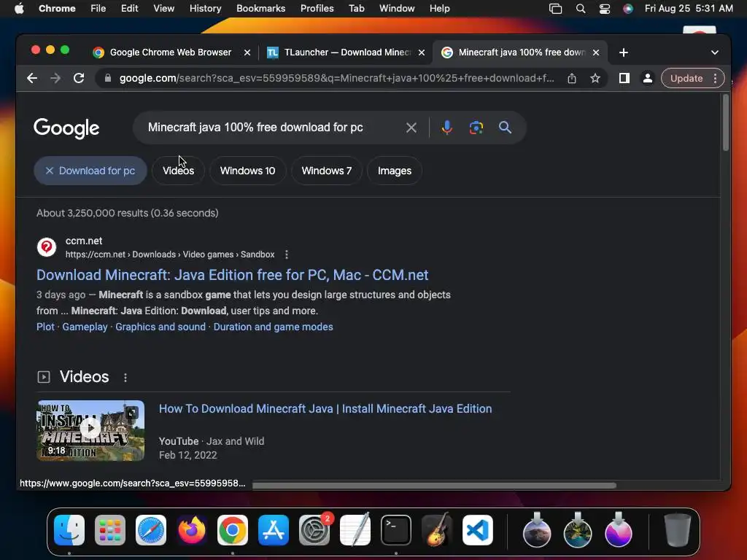Launch Visual Studio Code from the Dock
Screen dimensions: 747x560
(478, 530)
